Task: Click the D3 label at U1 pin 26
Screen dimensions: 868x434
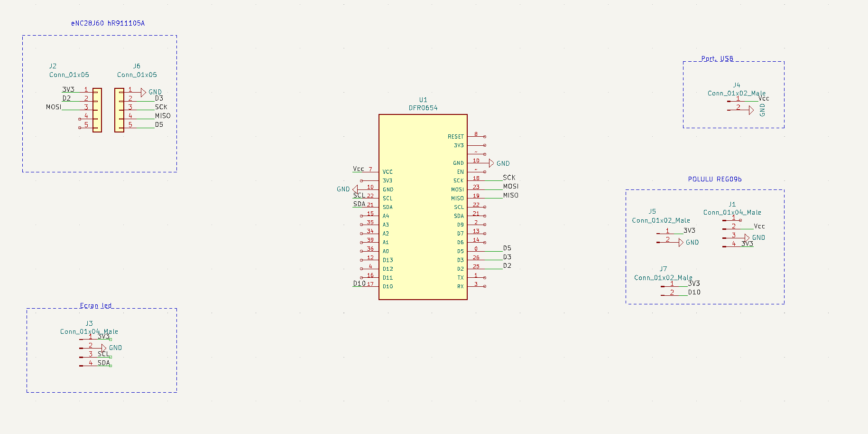Action: coord(507,257)
